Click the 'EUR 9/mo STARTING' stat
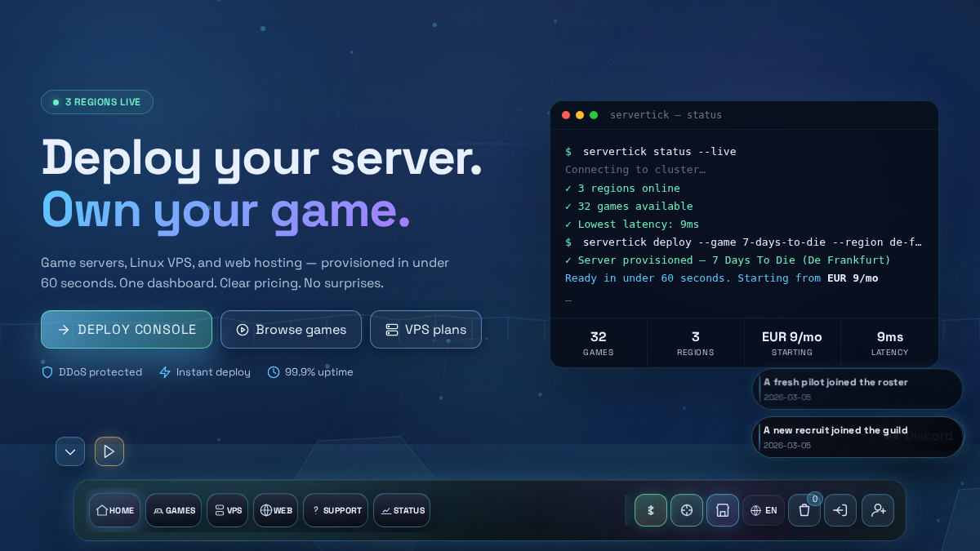Viewport: 980px width, 551px height. (792, 343)
